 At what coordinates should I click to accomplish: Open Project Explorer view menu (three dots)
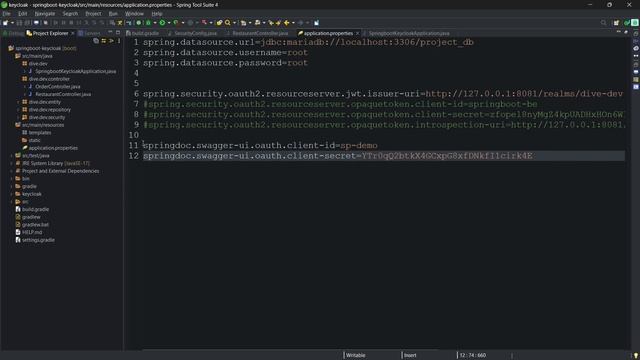click(119, 41)
